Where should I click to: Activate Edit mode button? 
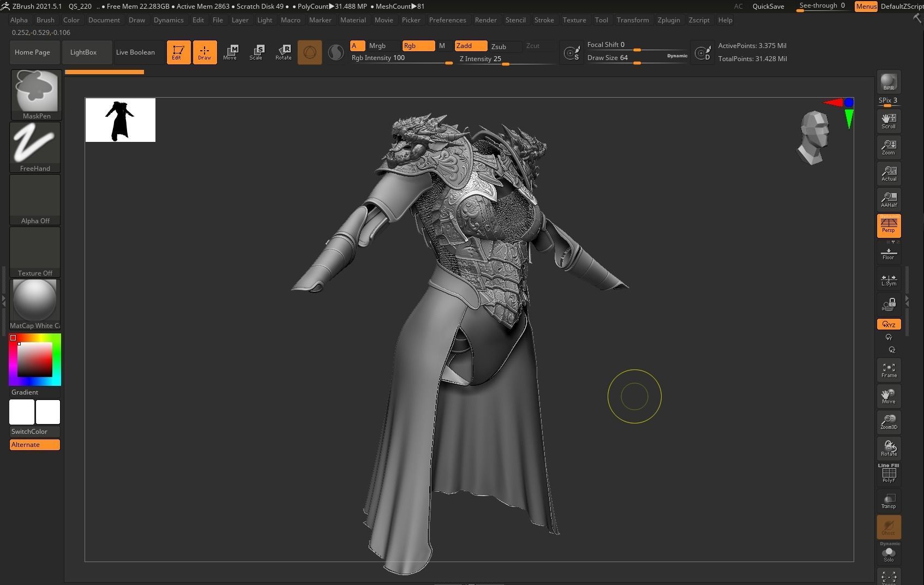point(178,52)
